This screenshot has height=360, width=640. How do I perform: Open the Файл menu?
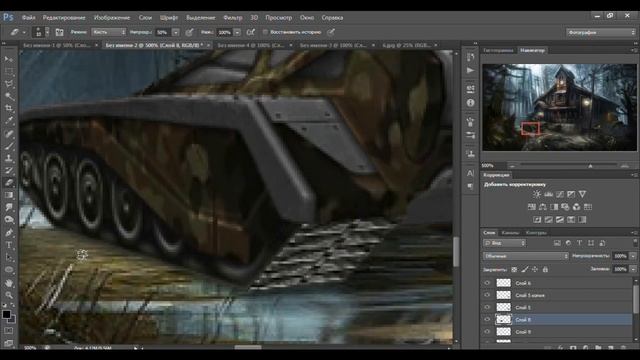pyautogui.click(x=29, y=18)
